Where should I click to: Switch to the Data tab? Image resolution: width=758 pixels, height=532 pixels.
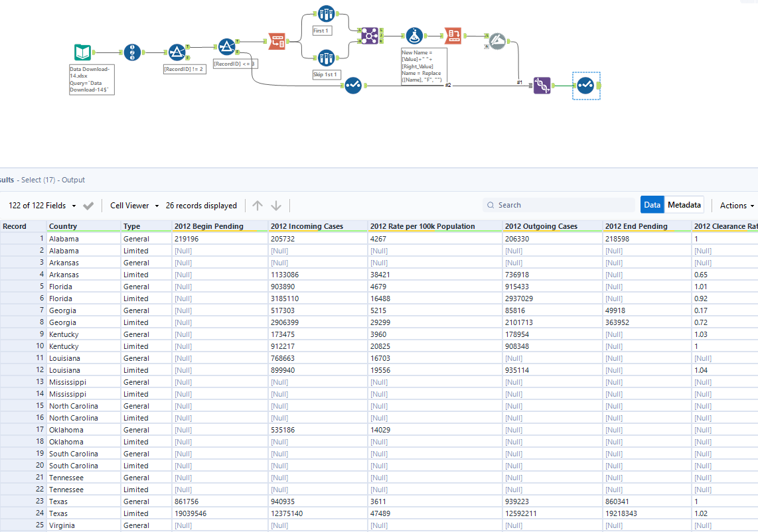[x=652, y=205]
